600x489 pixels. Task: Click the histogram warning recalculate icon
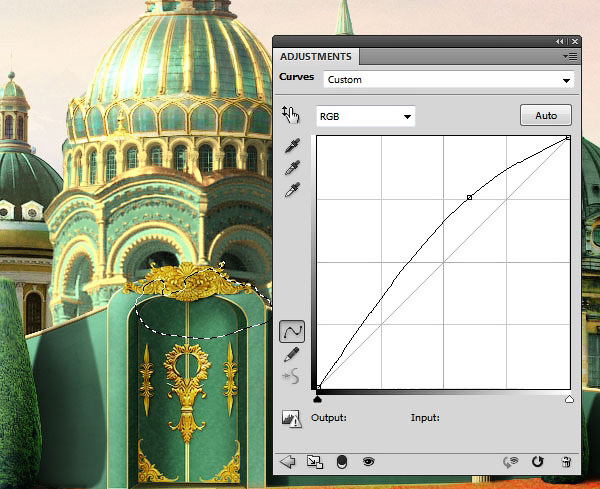pos(292,419)
